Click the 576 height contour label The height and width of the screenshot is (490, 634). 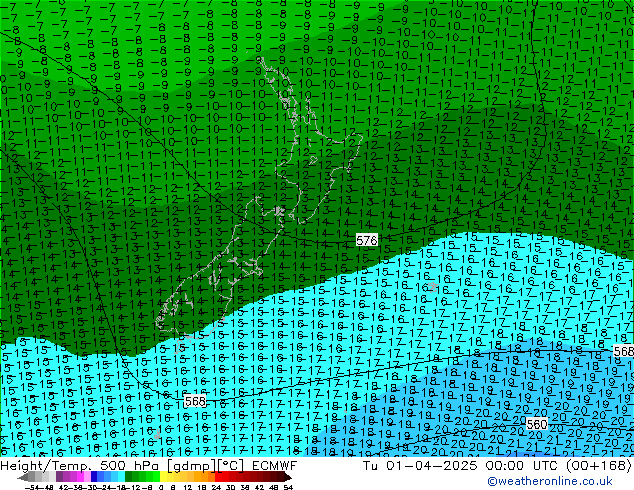click(367, 240)
